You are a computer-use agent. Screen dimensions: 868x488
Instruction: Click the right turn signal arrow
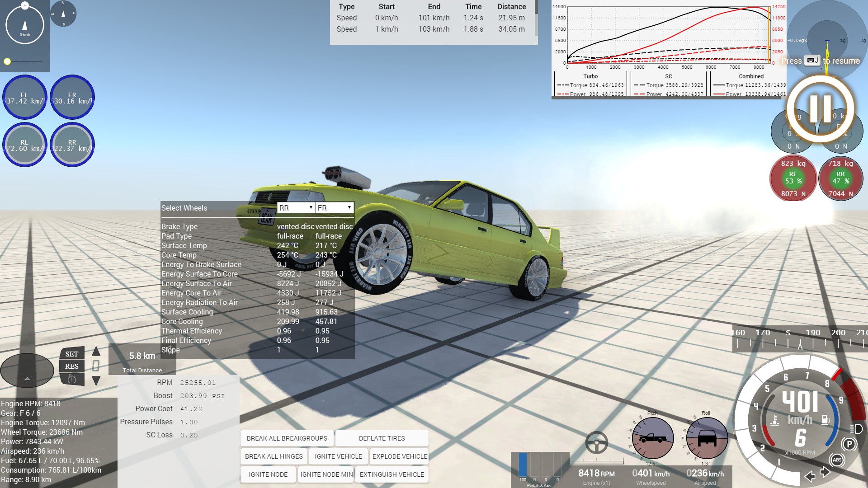pyautogui.click(x=825, y=472)
